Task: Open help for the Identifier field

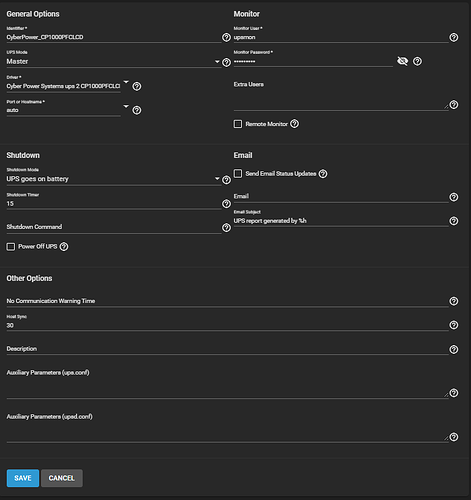Action: coord(226,37)
